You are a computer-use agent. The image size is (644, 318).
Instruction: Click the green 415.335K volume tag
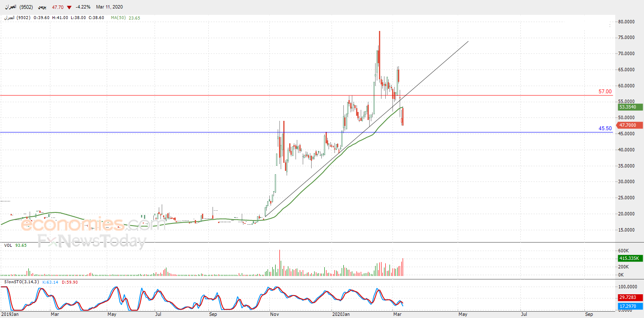(x=630, y=258)
